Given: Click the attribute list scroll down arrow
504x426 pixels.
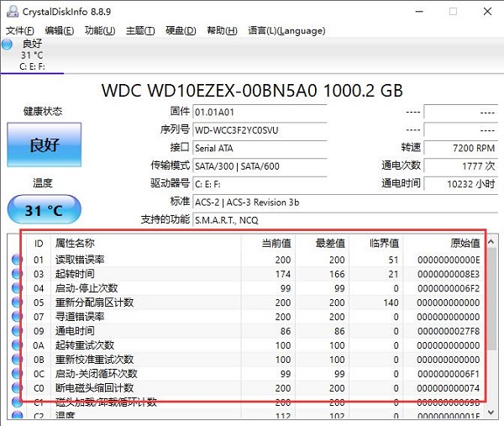Looking at the screenshot, I should [491, 412].
